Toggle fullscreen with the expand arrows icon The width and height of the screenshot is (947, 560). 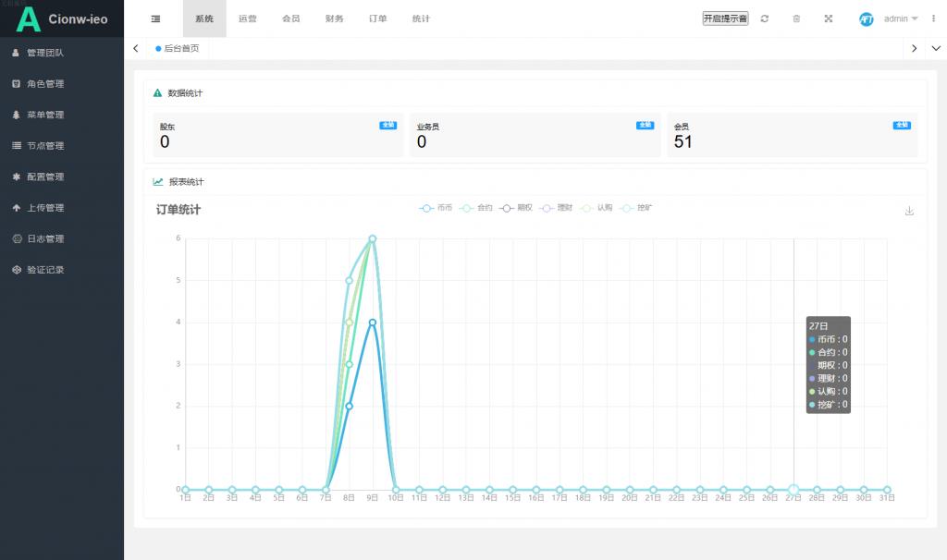pyautogui.click(x=828, y=18)
